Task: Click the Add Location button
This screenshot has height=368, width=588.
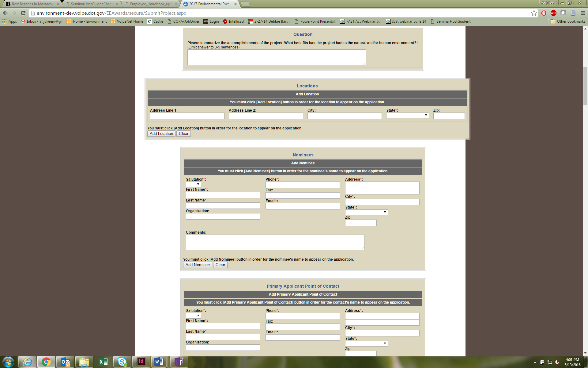Action: [x=161, y=134]
